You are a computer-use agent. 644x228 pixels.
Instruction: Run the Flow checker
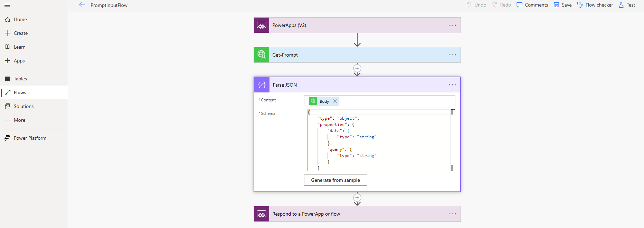(x=595, y=5)
